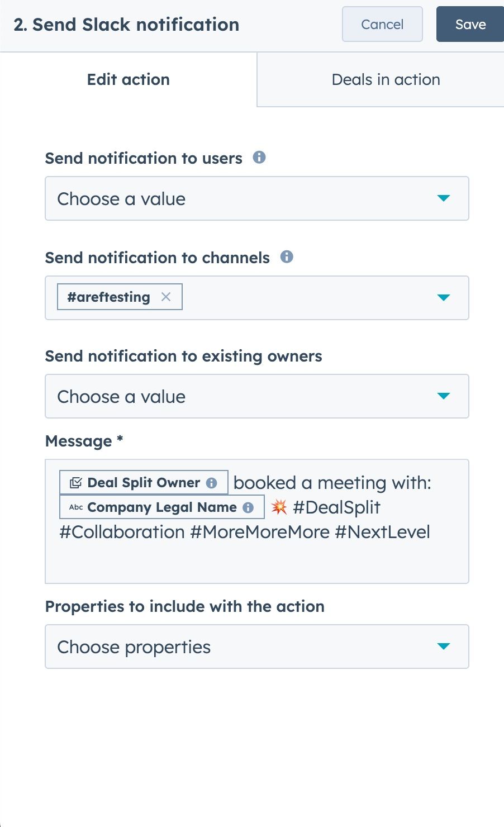Remove the #areftesting channel via its X icon
This screenshot has height=827, width=504.
click(x=166, y=297)
